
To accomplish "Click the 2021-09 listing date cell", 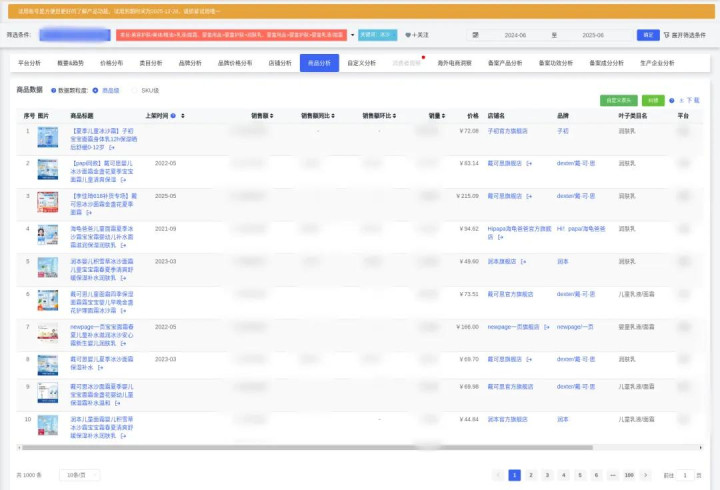I will click(165, 229).
